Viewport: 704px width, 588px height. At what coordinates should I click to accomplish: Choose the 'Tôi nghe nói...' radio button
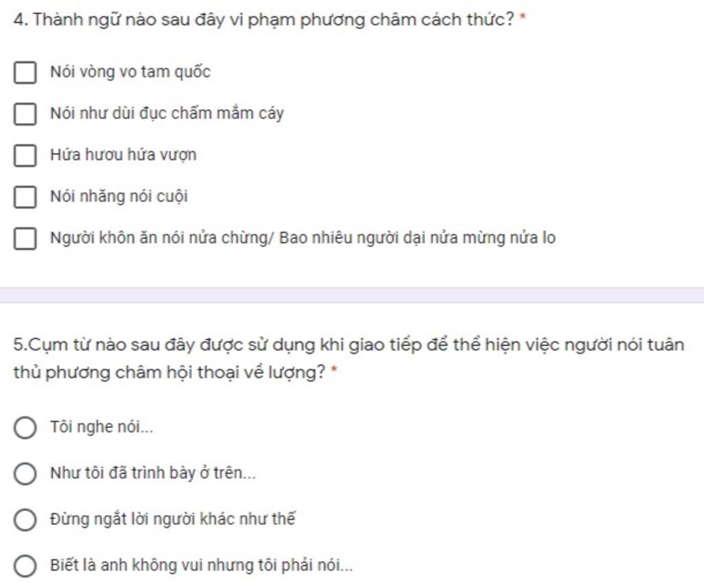(25, 427)
